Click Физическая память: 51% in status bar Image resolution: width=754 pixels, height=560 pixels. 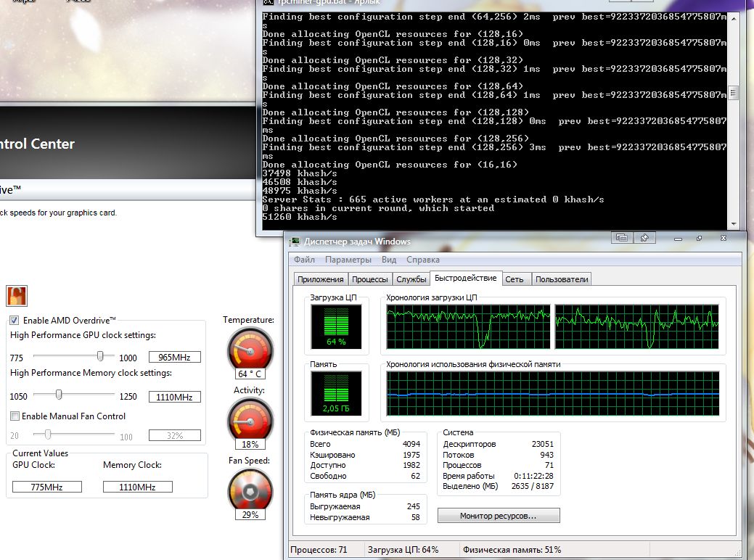click(x=512, y=549)
